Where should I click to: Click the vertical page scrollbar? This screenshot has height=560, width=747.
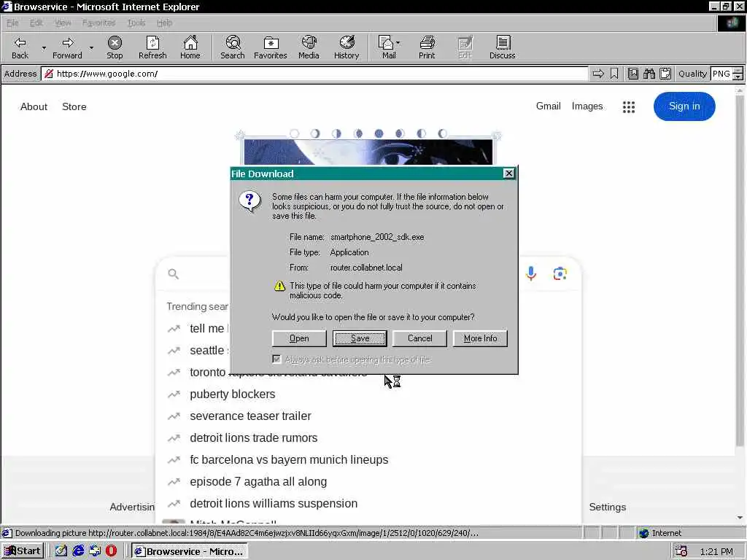[x=740, y=271]
